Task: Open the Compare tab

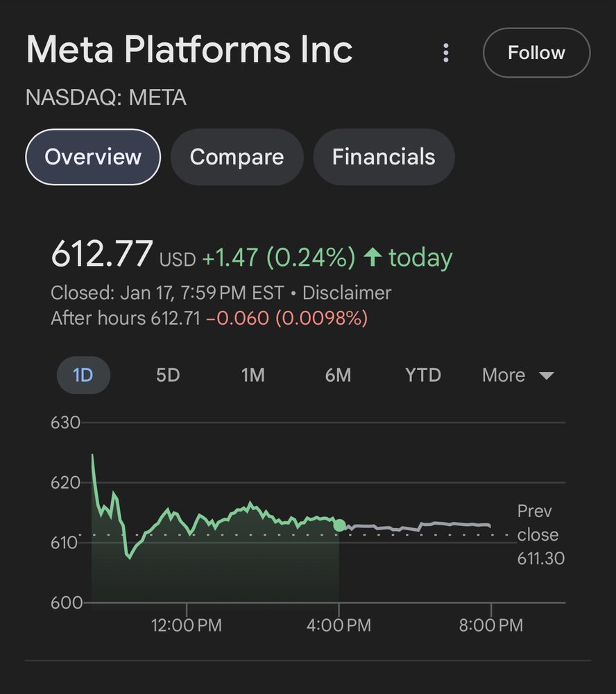Action: point(237,157)
